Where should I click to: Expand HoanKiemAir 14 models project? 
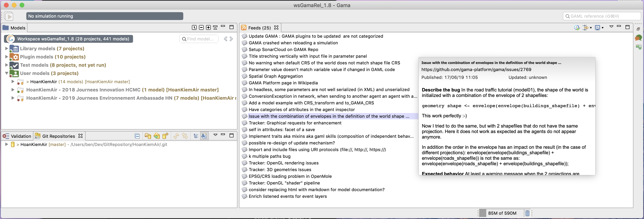(13, 81)
